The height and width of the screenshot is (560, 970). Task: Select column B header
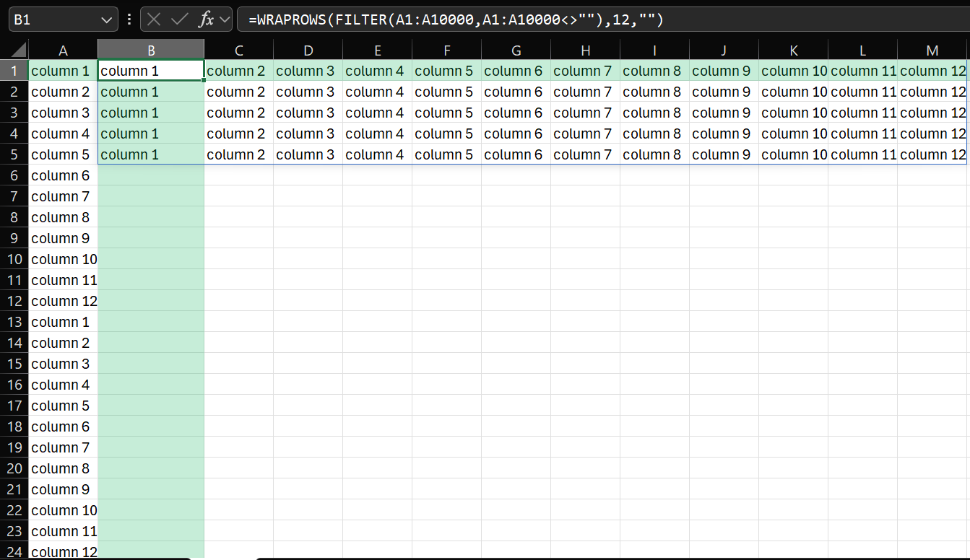point(151,50)
